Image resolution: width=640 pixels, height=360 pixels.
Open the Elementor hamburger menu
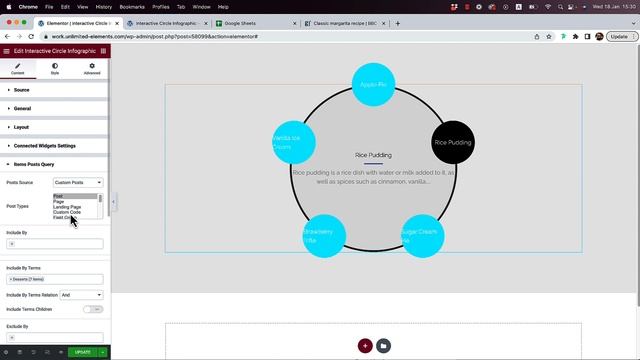click(x=6, y=51)
